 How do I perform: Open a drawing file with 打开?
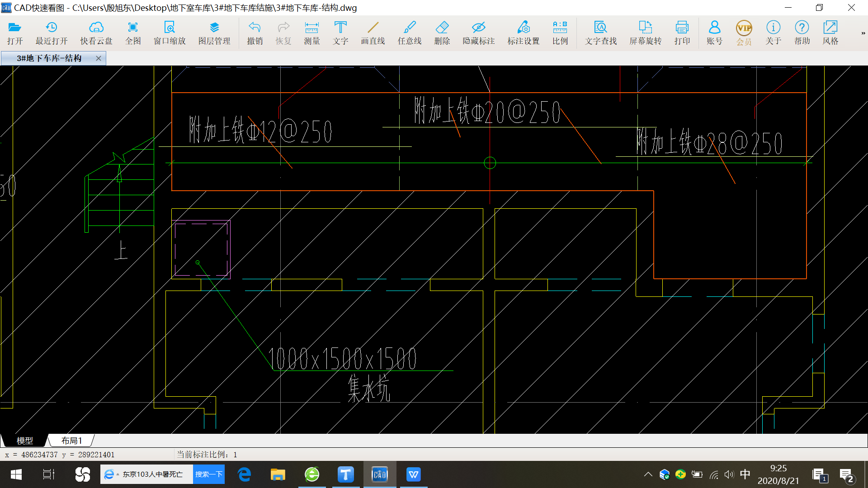tap(15, 33)
